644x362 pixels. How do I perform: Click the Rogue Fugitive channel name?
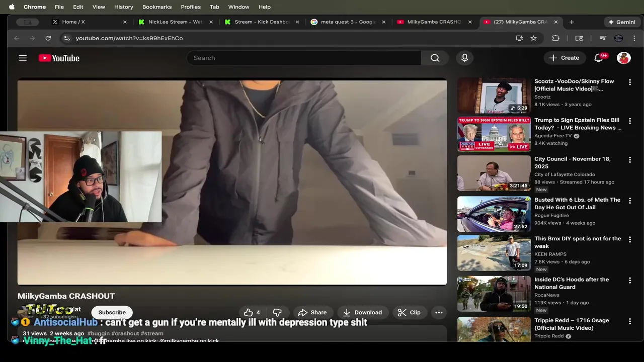pyautogui.click(x=551, y=215)
